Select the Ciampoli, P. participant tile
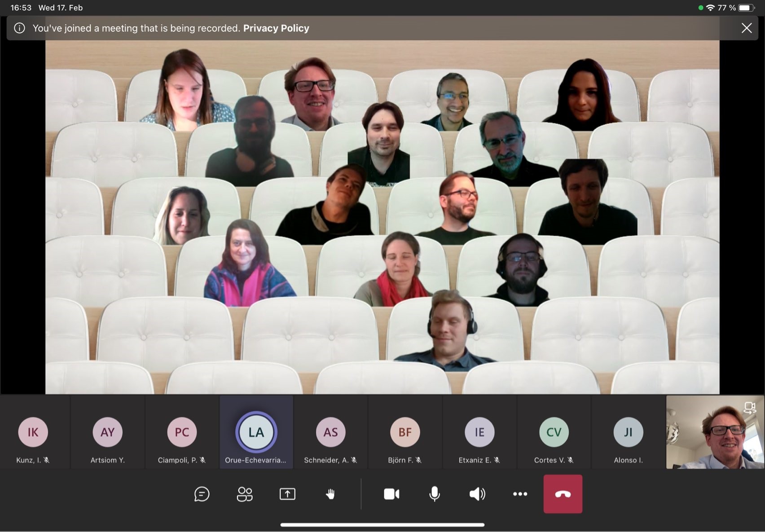This screenshot has height=532, width=765. 182,432
